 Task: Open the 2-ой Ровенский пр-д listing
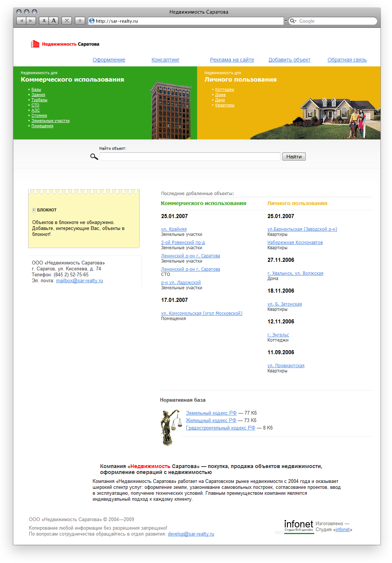[x=183, y=243]
